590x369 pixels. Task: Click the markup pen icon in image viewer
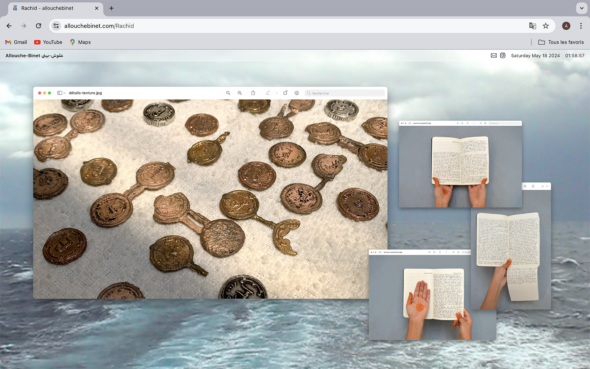268,93
